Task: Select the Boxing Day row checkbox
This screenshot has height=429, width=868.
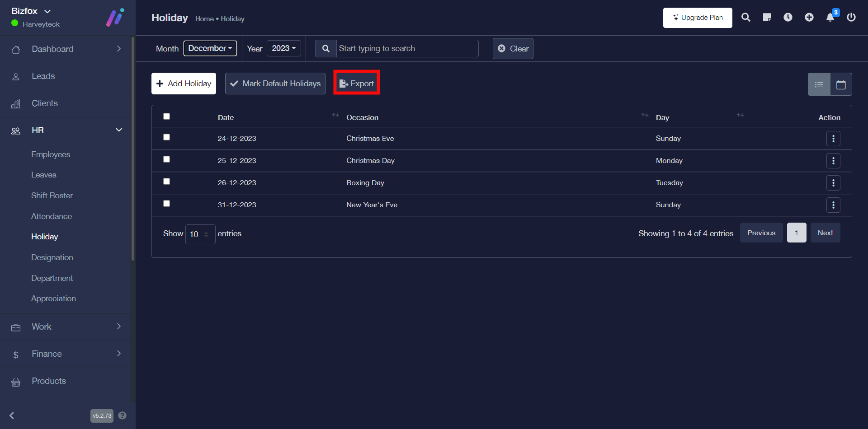Action: [x=167, y=182]
